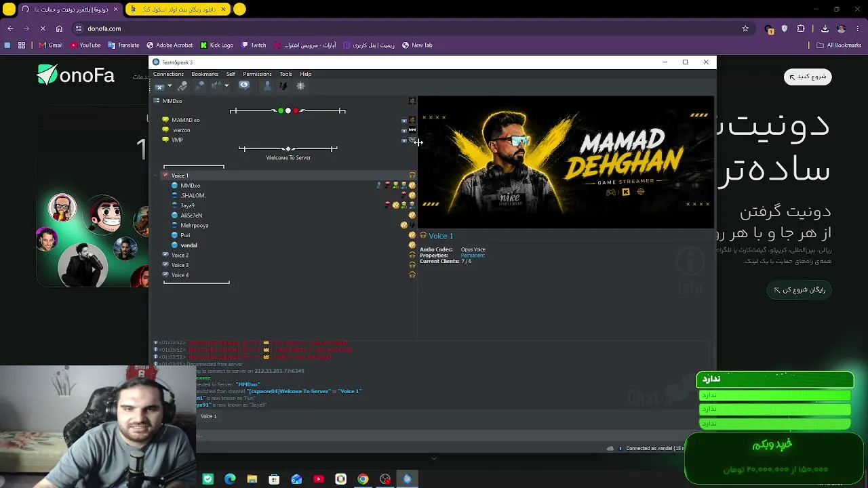868x488 pixels.
Task: Click the TeamSpeak disconnect toolbar icon
Action: (x=159, y=86)
